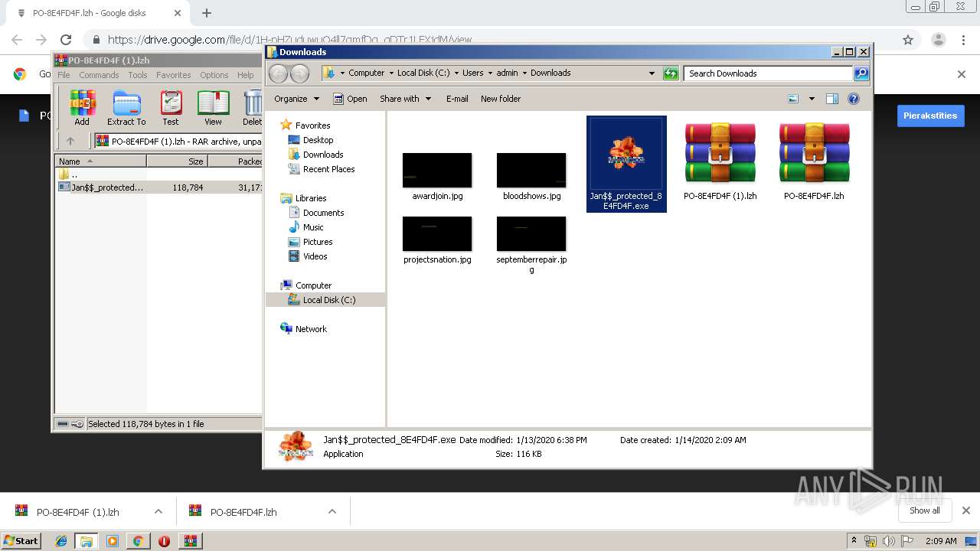Open options for PO-8E4FD4F.lzh download
Image resolution: width=980 pixels, height=551 pixels.
pyautogui.click(x=332, y=511)
